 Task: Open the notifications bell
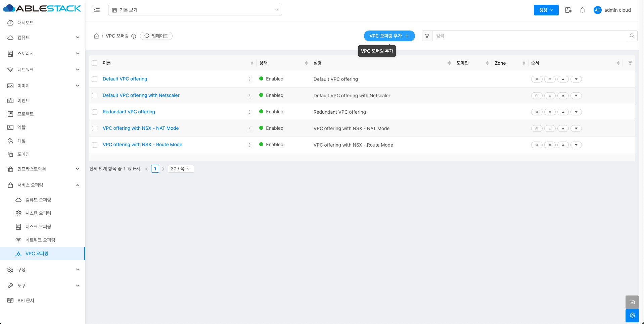click(583, 10)
